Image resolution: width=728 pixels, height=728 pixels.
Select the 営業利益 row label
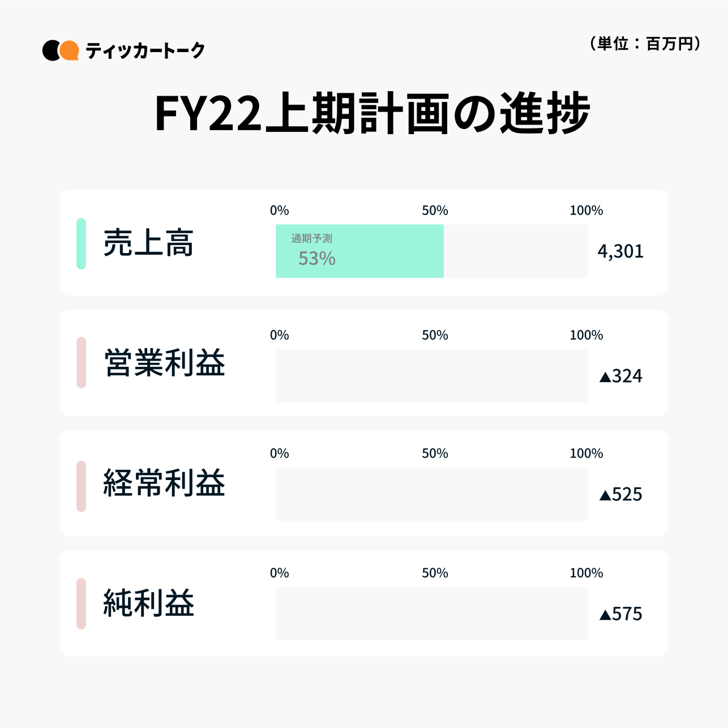tap(164, 363)
